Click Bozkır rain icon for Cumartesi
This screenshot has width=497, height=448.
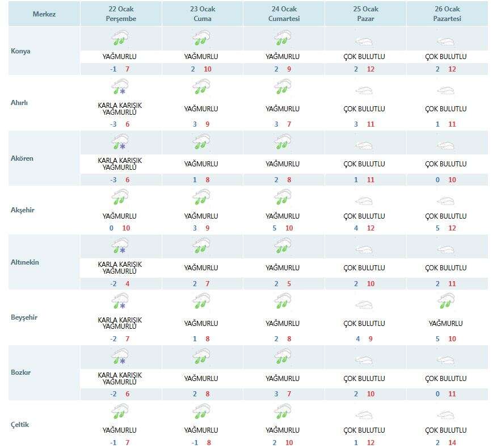click(283, 357)
